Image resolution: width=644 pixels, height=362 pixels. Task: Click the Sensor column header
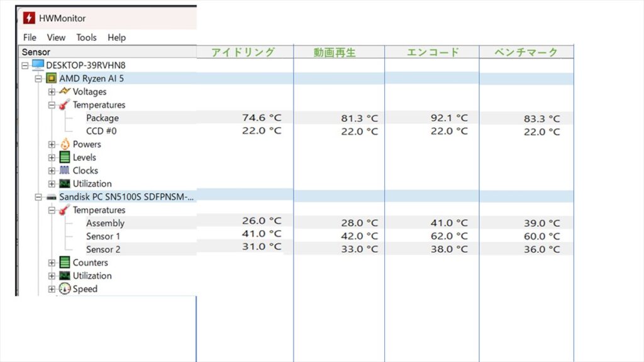pos(108,52)
